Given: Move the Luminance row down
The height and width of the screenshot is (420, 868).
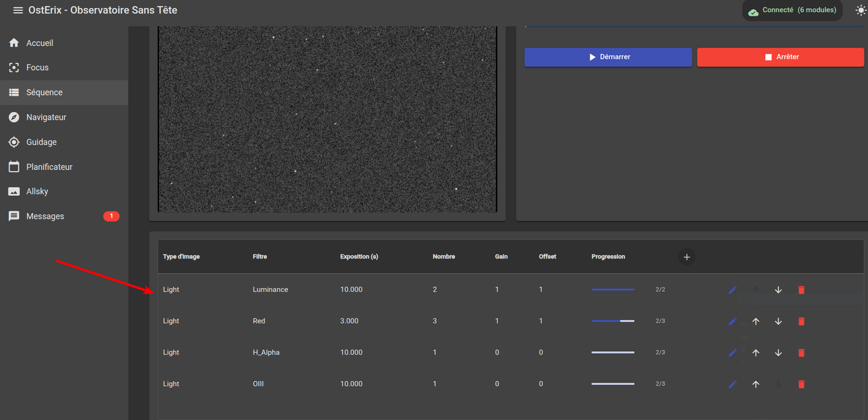Looking at the screenshot, I should coord(778,290).
